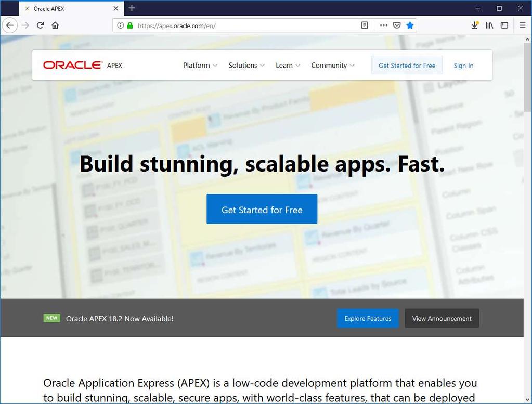This screenshot has height=404, width=532.
Task: Expand the Community menu
Action: [x=332, y=65]
